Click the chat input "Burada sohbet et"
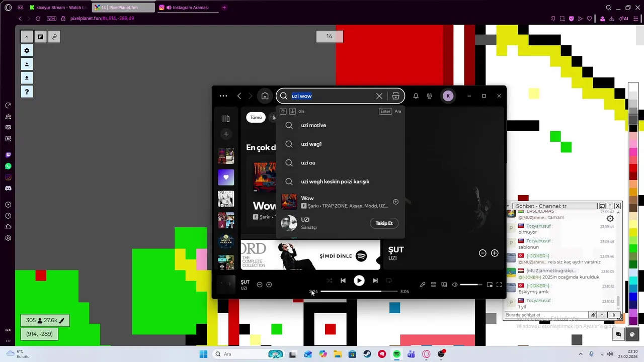Screen dimensions: 644x362 546,315
